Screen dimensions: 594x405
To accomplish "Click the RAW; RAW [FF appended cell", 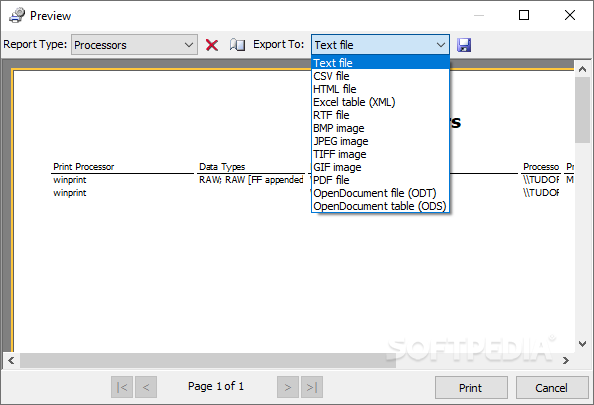I will pos(251,180).
